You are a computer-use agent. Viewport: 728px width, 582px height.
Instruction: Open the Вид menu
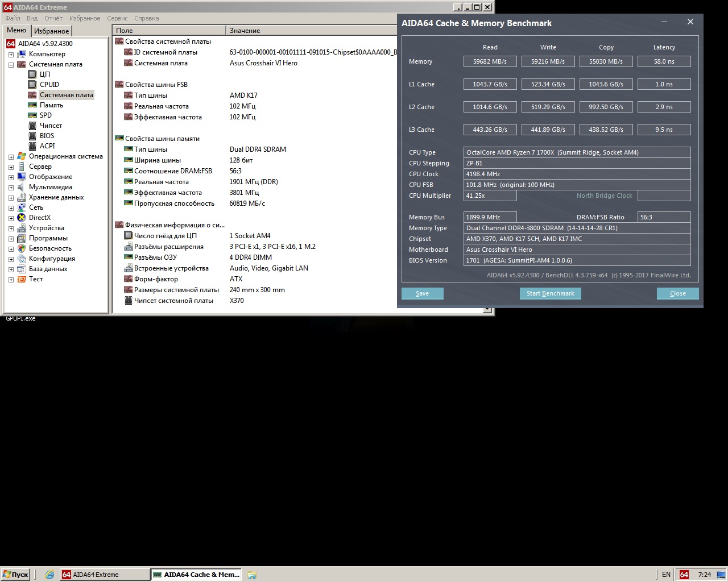(32, 18)
